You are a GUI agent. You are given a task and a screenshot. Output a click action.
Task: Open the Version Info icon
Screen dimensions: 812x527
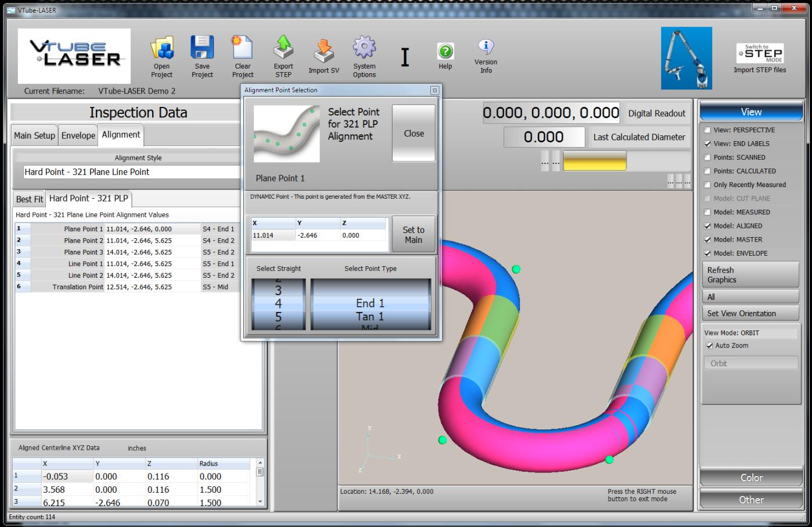coord(486,47)
